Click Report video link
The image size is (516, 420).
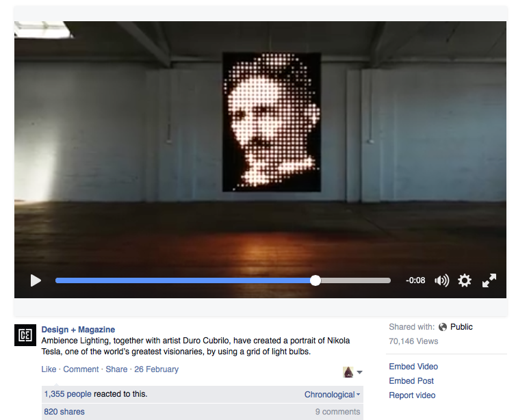coord(412,395)
